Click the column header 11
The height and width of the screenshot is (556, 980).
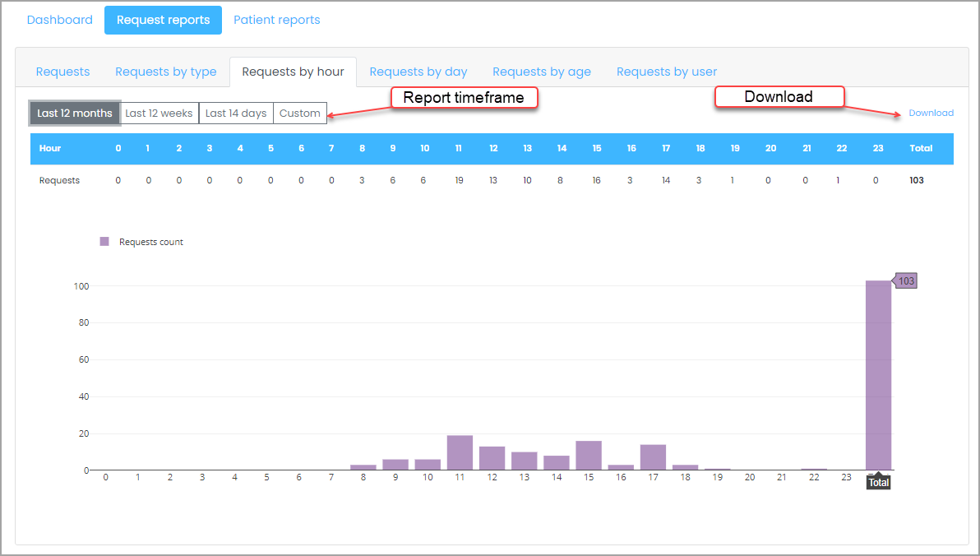(x=458, y=148)
